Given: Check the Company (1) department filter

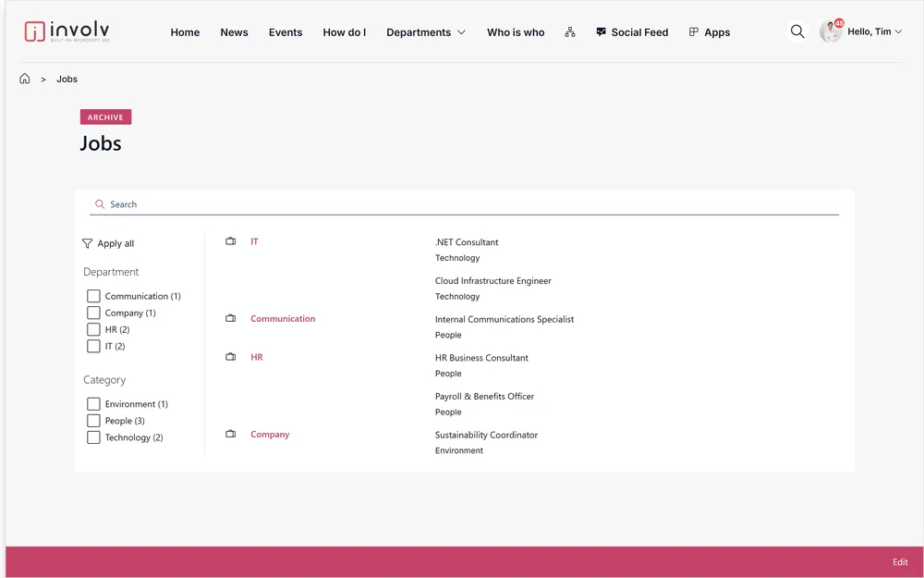Looking at the screenshot, I should point(93,313).
